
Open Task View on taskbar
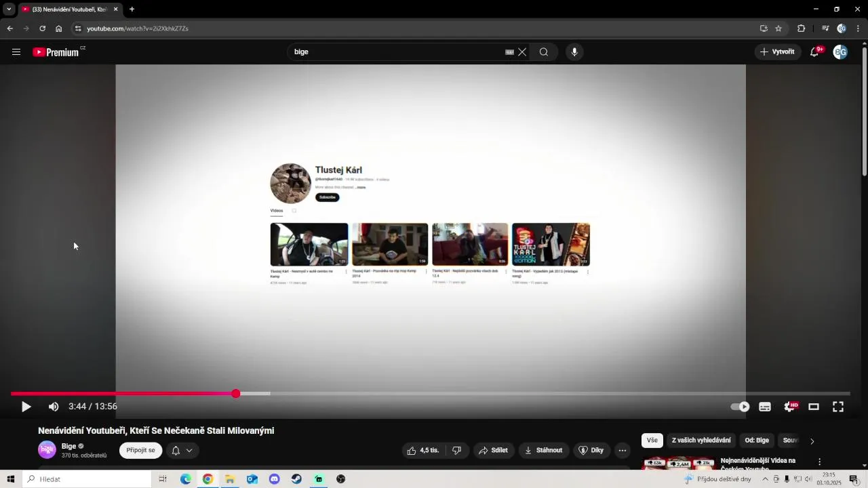pos(163,479)
